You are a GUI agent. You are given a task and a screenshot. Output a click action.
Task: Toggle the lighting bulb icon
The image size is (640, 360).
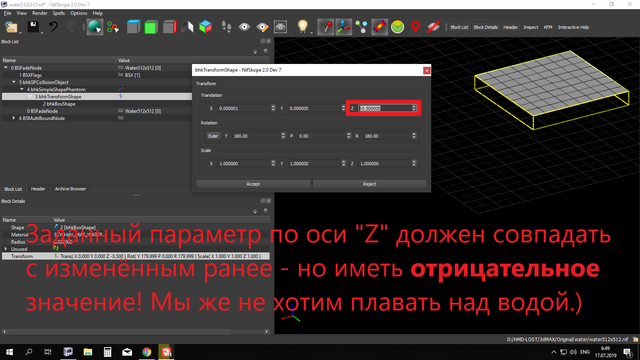coord(302,27)
